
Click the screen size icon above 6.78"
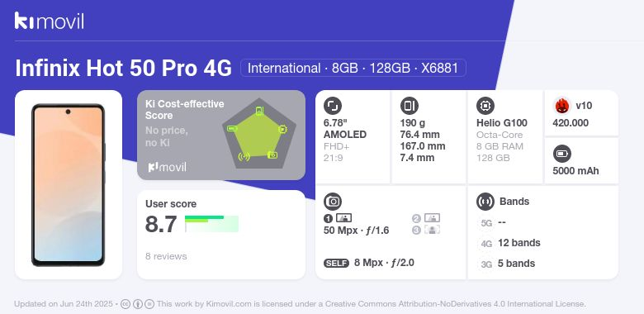pyautogui.click(x=333, y=106)
